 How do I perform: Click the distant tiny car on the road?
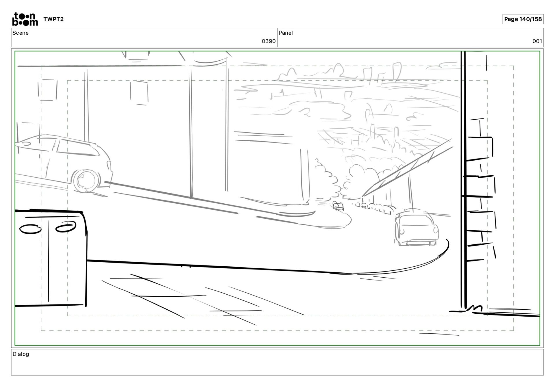click(x=338, y=206)
